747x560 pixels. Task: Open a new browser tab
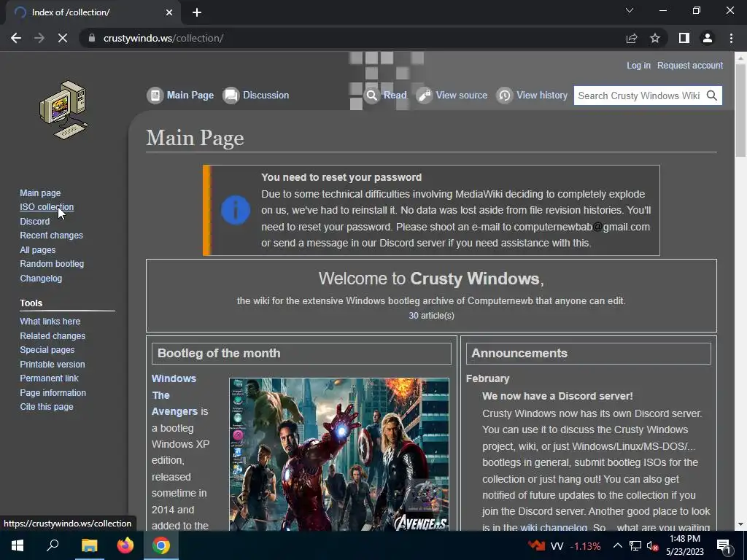coord(197,12)
